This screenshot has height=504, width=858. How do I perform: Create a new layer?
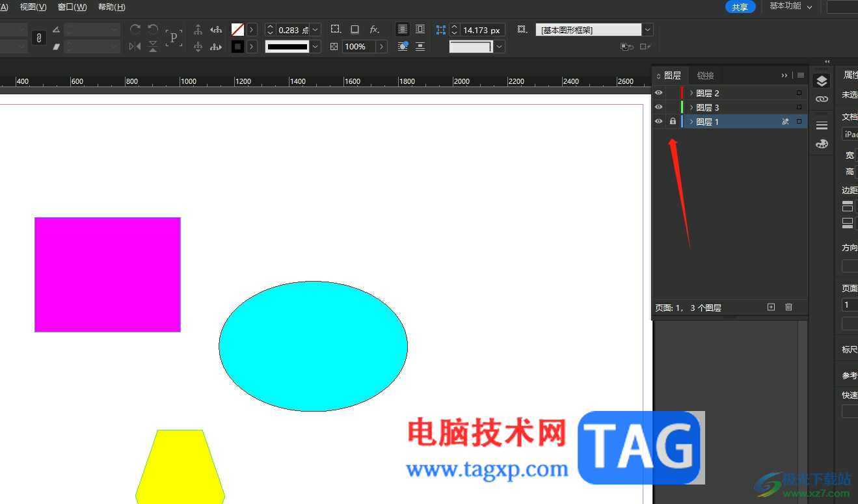[771, 307]
